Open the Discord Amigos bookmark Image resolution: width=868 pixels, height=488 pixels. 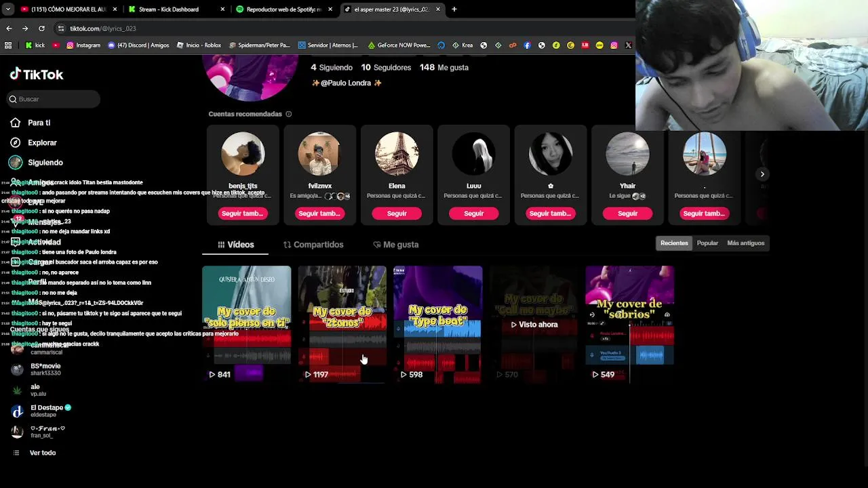pos(139,45)
